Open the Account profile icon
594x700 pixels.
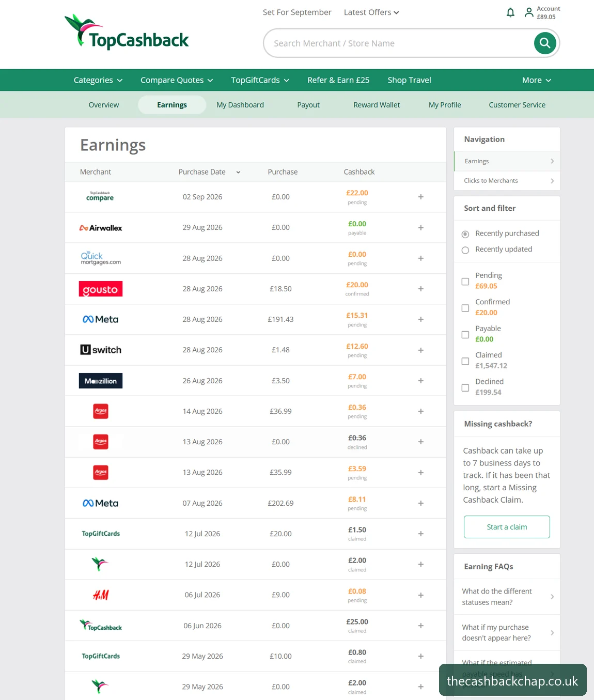coord(529,12)
